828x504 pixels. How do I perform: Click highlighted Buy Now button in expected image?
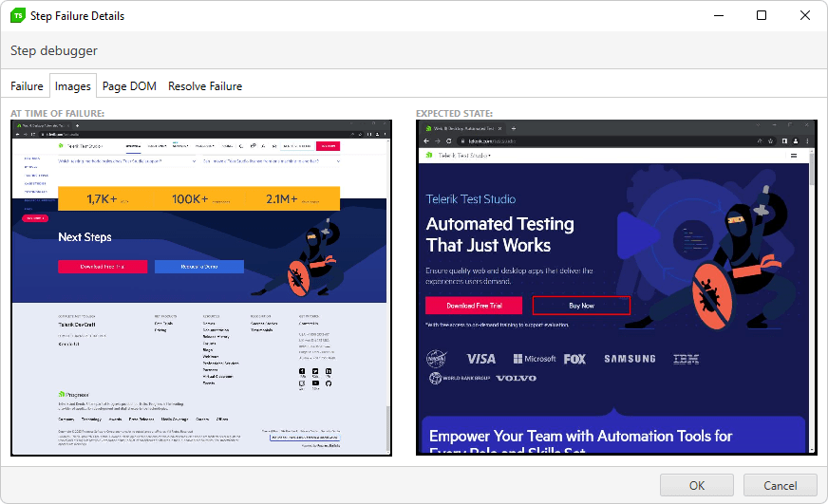(581, 306)
